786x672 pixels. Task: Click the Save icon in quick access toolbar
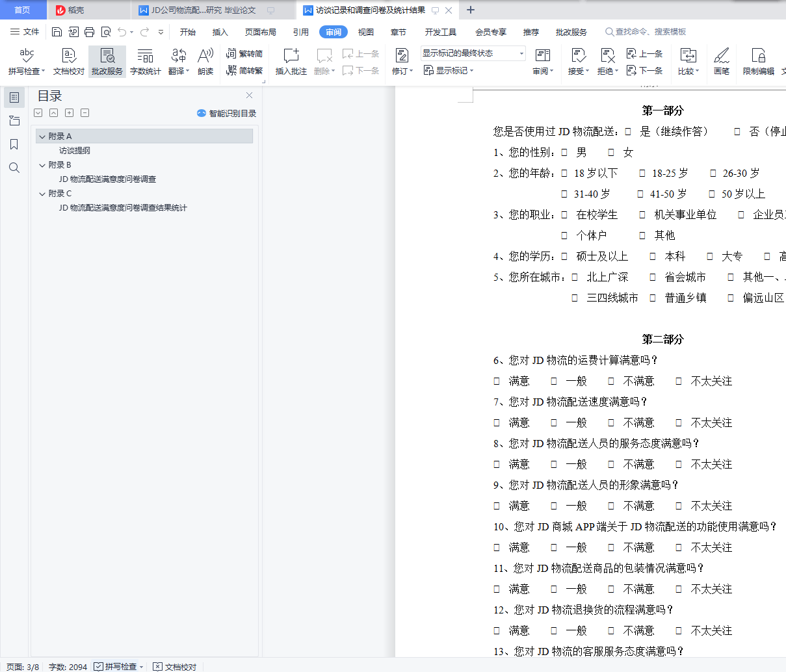point(57,32)
